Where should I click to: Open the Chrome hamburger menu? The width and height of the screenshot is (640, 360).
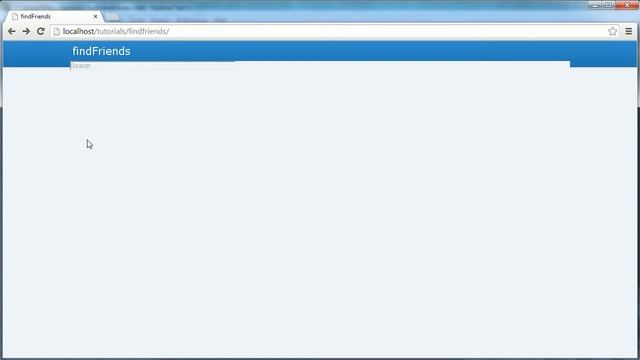[x=629, y=31]
